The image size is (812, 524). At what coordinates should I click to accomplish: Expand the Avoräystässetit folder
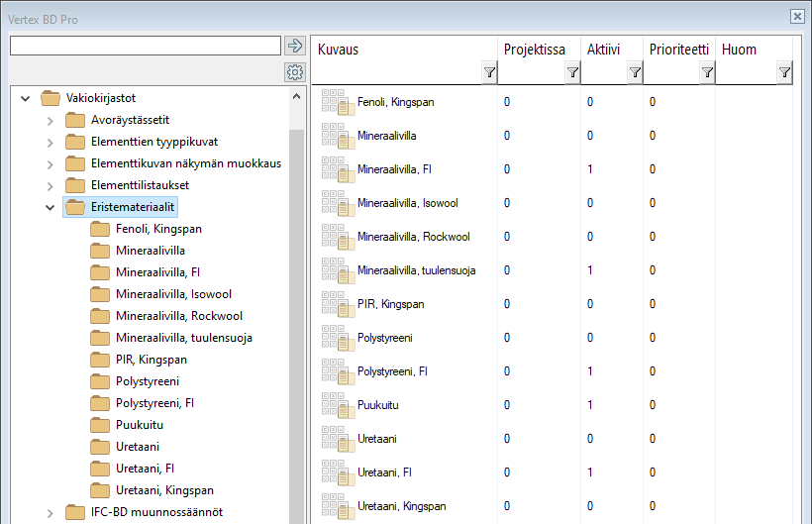pos(50,120)
